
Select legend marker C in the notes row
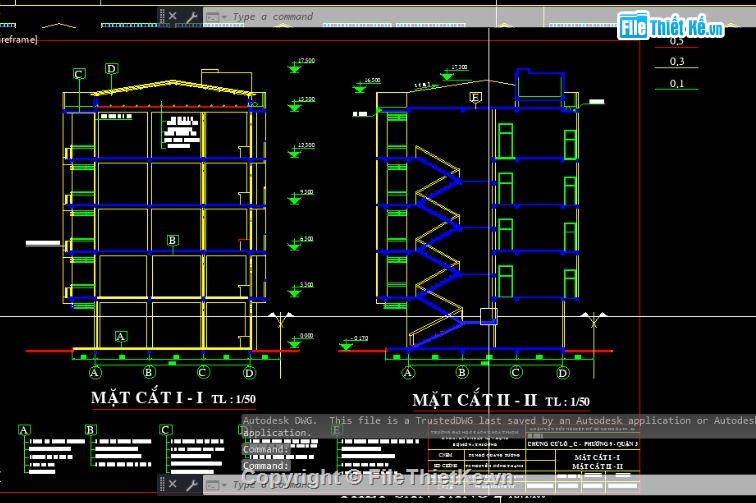[166, 430]
